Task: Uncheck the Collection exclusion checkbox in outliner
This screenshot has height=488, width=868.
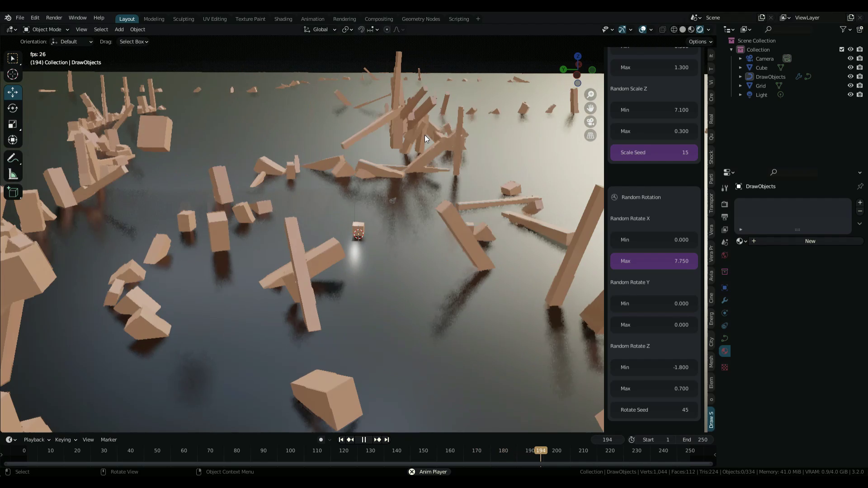Action: pos(842,49)
